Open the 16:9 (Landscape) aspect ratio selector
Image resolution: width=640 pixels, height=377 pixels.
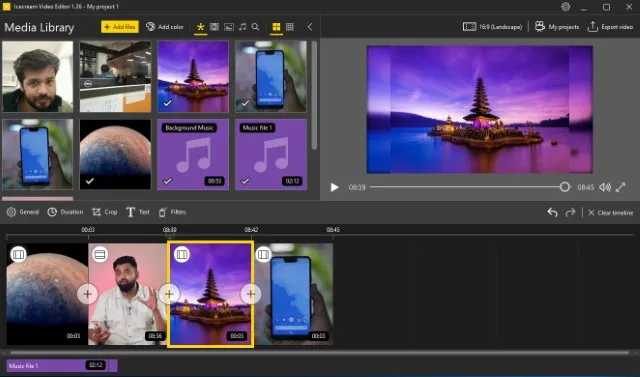(492, 27)
